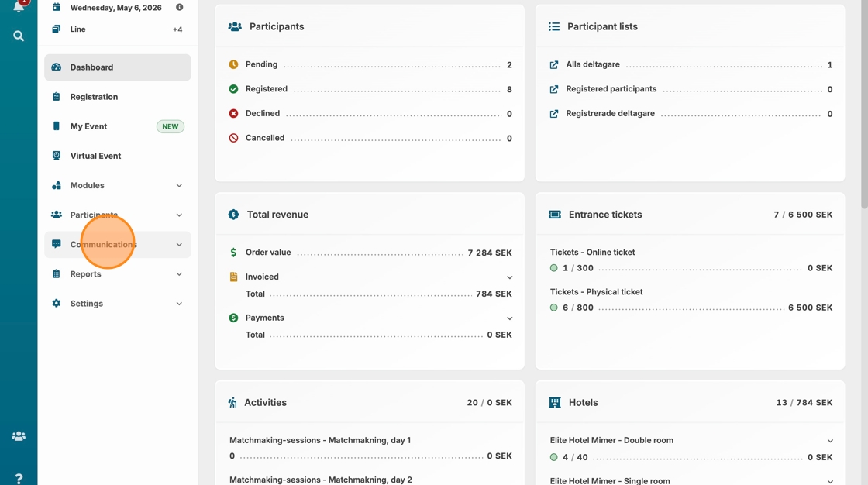Click the Line +4 language selector
This screenshot has width=868, height=485.
coord(116,29)
